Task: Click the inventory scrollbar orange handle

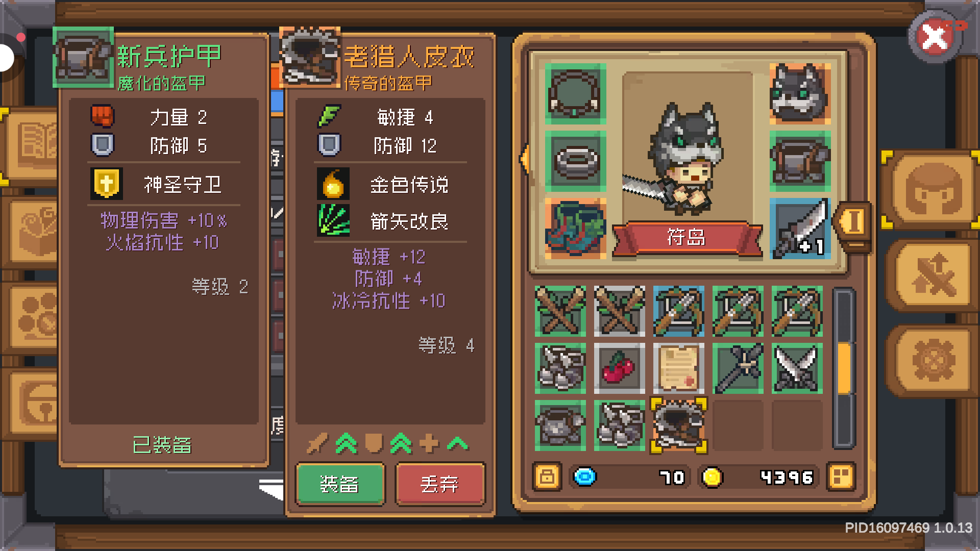Action: [844, 368]
